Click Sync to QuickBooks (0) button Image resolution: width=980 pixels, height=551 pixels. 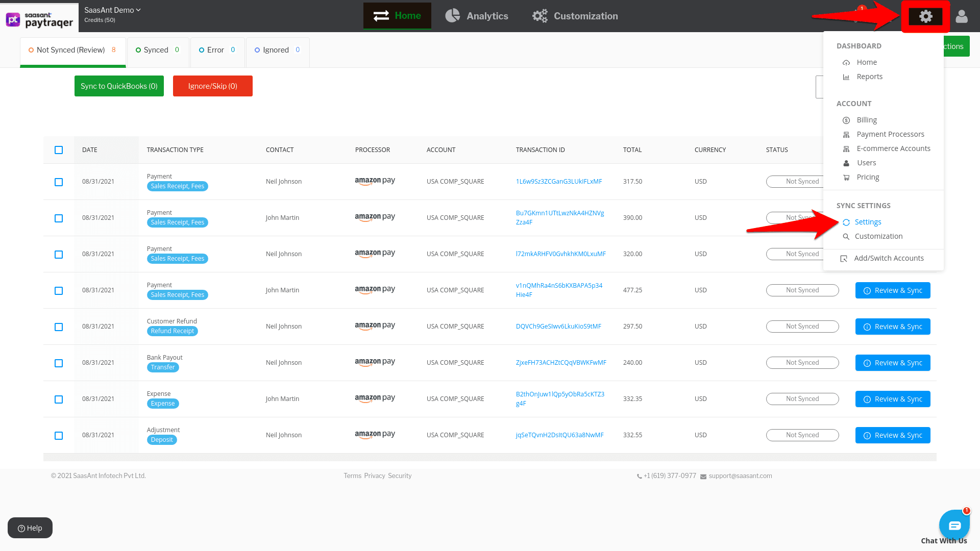(x=119, y=86)
